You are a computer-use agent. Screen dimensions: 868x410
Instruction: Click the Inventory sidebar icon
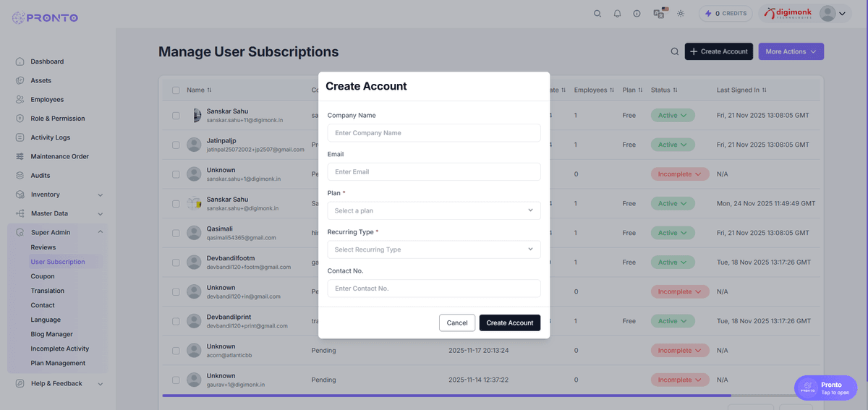[20, 195]
